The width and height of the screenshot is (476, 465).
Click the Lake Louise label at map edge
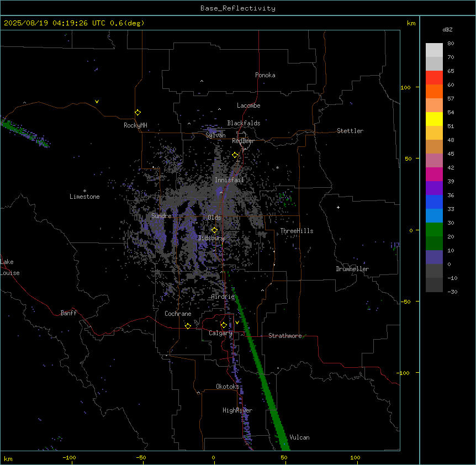[x=10, y=267]
